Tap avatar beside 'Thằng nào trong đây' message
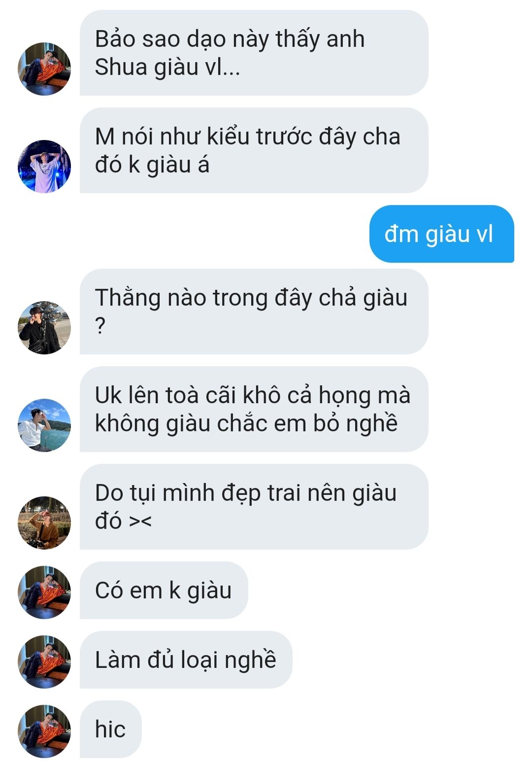Screen dimensions: 532x762 (44, 328)
